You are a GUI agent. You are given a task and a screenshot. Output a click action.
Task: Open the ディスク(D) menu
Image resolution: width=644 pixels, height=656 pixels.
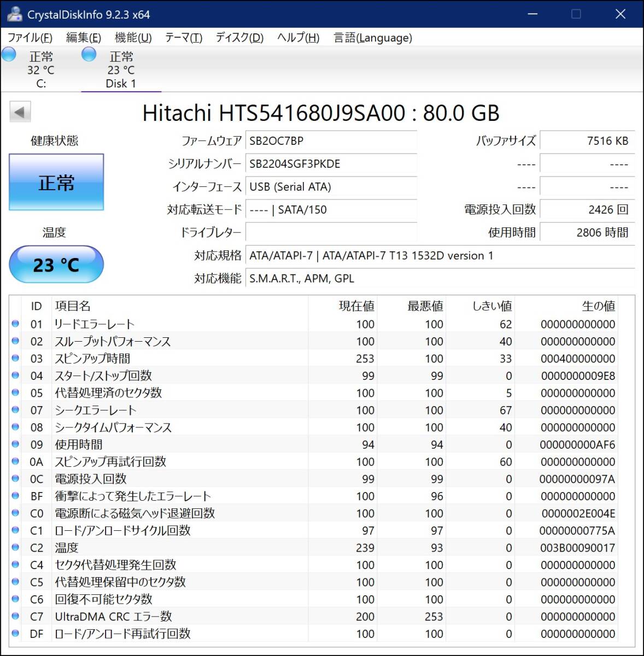tap(239, 38)
